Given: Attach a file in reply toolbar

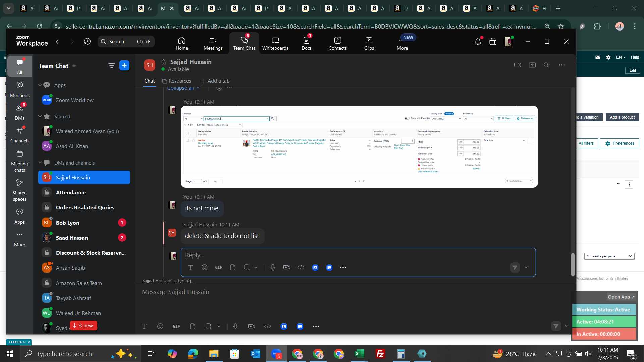Looking at the screenshot, I should [233, 267].
